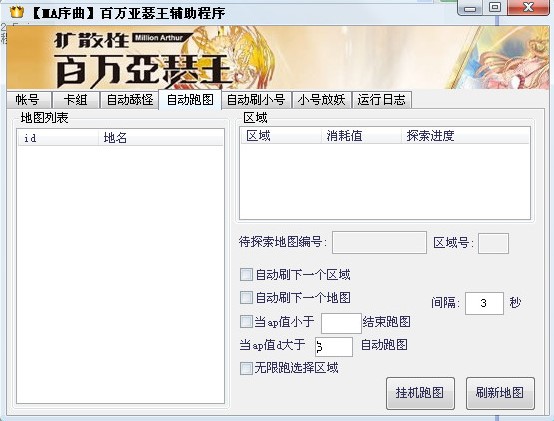Image resolution: width=554 pixels, height=421 pixels.
Task: Focus the 待探索地图编号 input field
Action: (x=379, y=242)
